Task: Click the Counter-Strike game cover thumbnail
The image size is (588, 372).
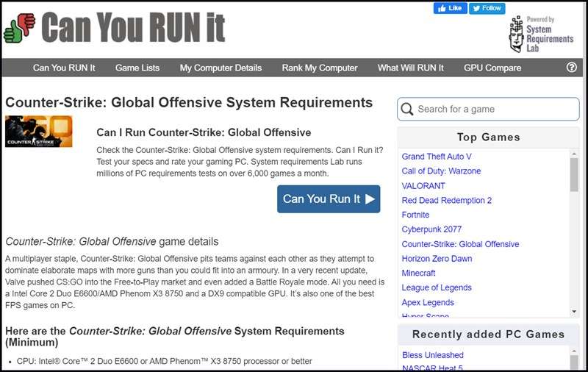Action: pyautogui.click(x=39, y=132)
